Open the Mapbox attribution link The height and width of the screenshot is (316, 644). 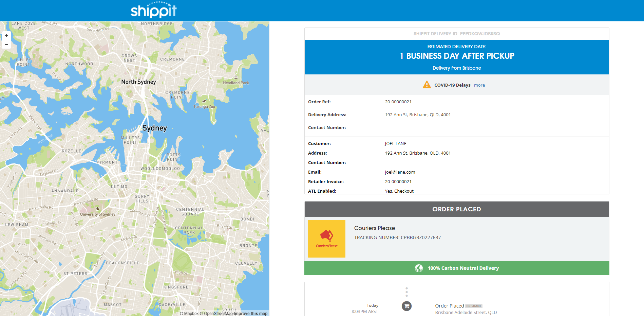189,314
